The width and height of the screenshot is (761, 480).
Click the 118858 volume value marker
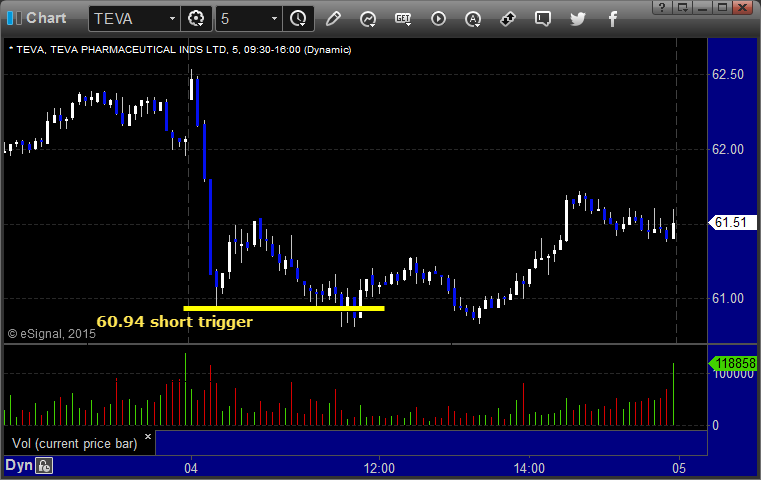click(x=733, y=364)
